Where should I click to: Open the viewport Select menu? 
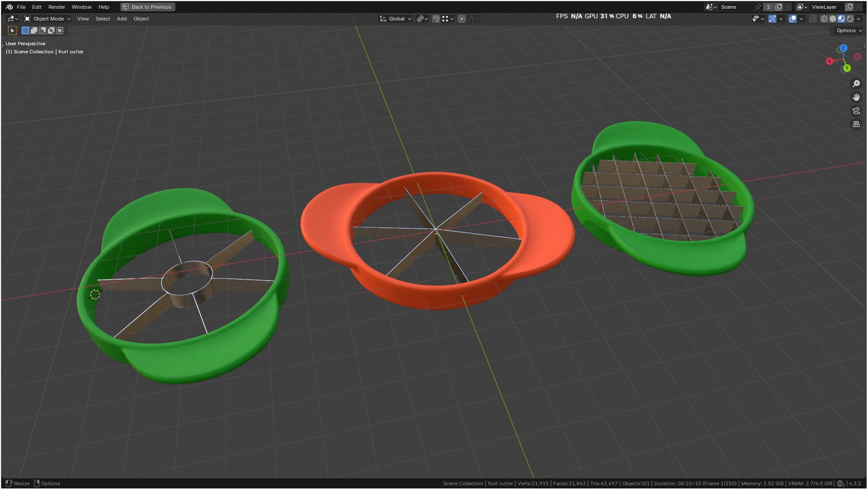pos(103,19)
